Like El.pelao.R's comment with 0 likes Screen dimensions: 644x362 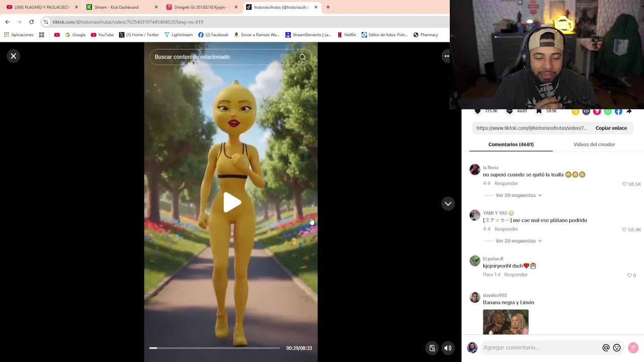pyautogui.click(x=629, y=276)
